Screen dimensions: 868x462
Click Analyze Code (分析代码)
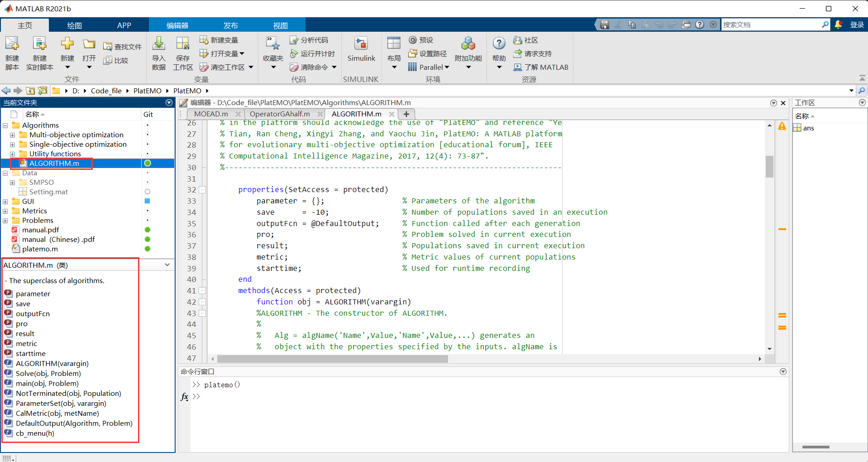[x=309, y=40]
